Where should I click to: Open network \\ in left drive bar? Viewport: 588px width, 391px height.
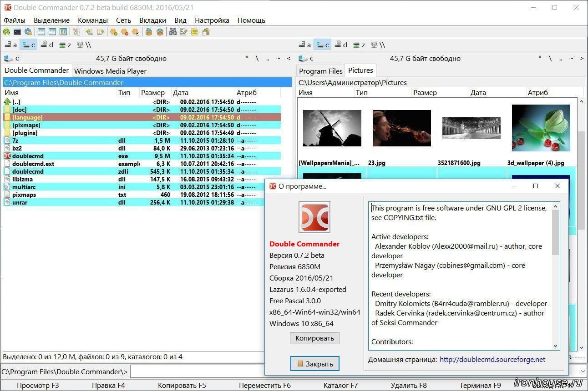[84, 45]
